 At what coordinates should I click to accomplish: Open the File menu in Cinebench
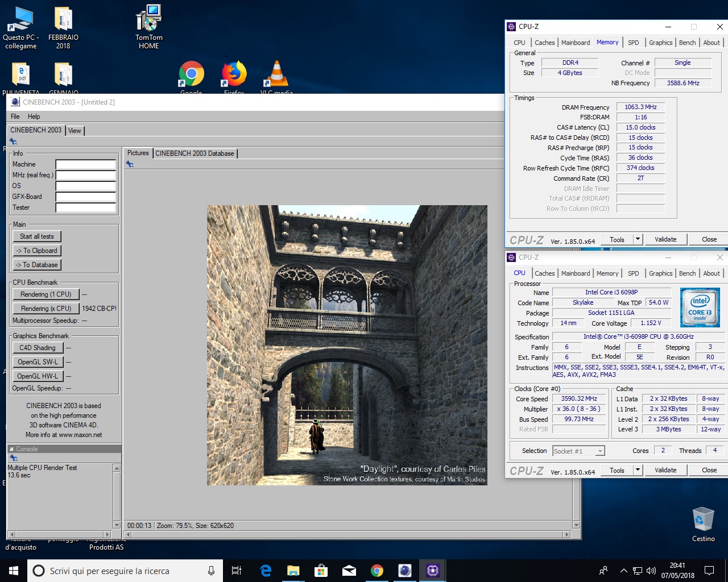[15, 117]
